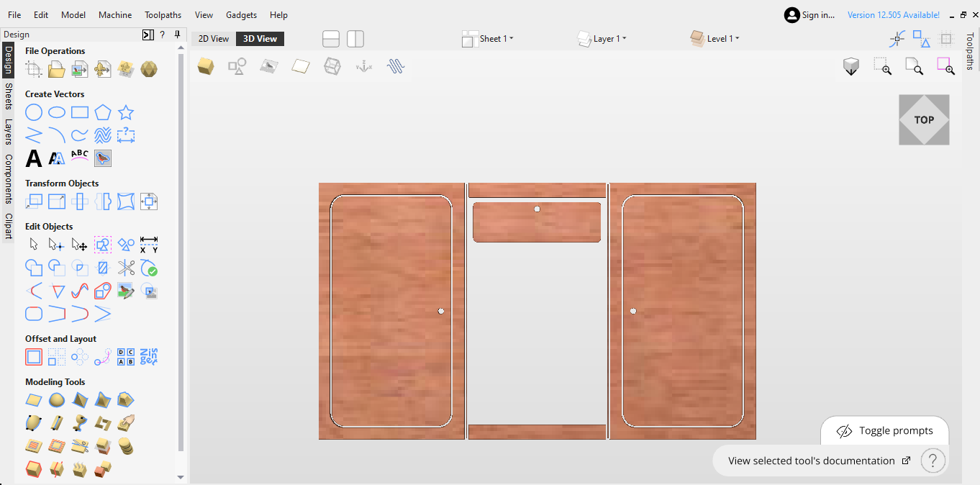Viewport: 980px width, 485px height.
Task: Select the Draw Circle tool
Action: [34, 112]
